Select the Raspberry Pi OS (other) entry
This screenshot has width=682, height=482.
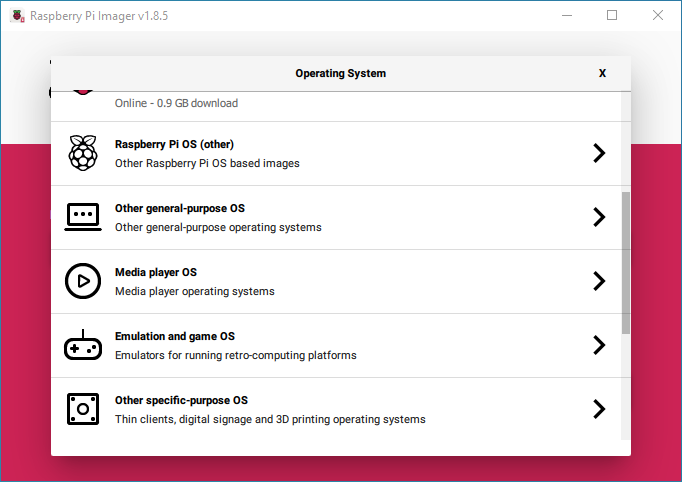(336, 154)
